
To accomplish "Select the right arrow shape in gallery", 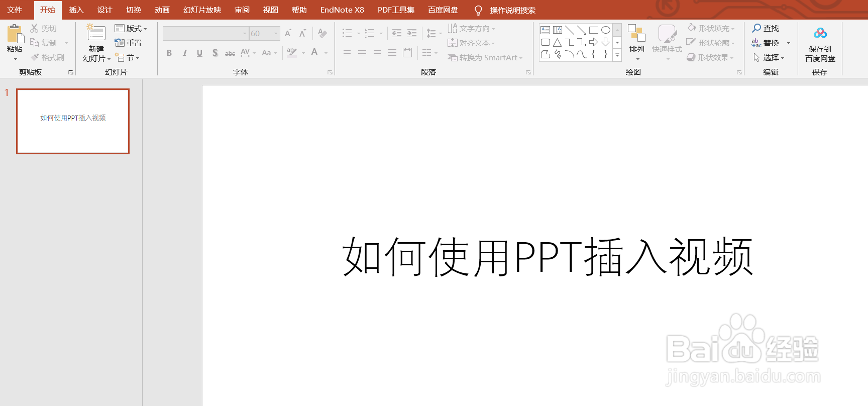I will (594, 42).
